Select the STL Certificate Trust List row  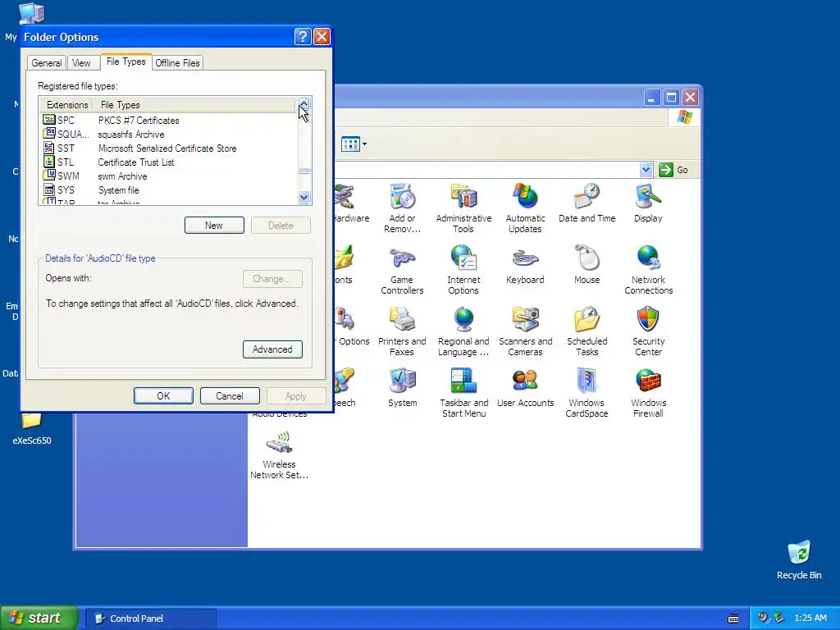point(168,162)
